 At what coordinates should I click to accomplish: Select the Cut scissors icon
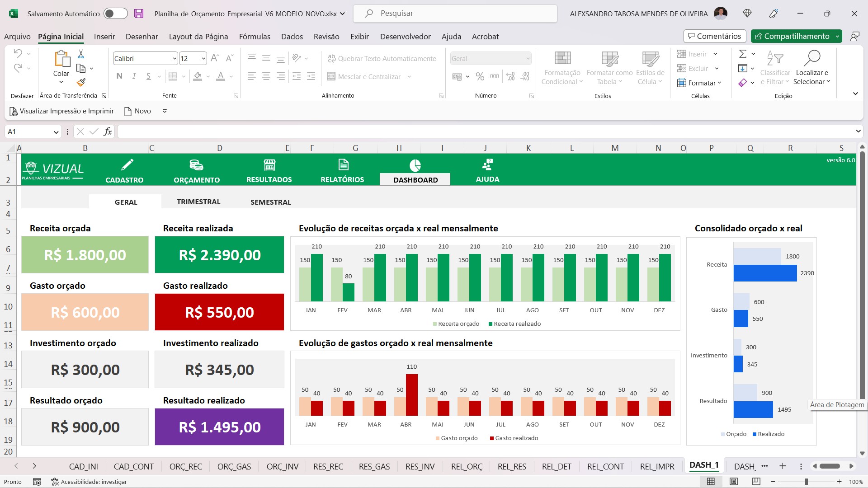coord(81,54)
